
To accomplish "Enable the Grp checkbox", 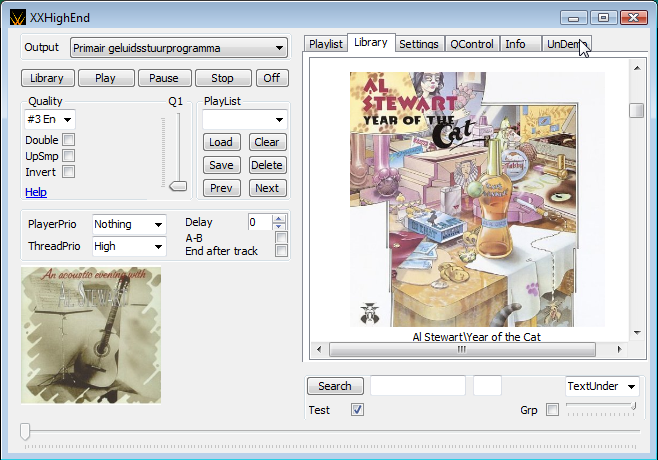I will tap(552, 410).
